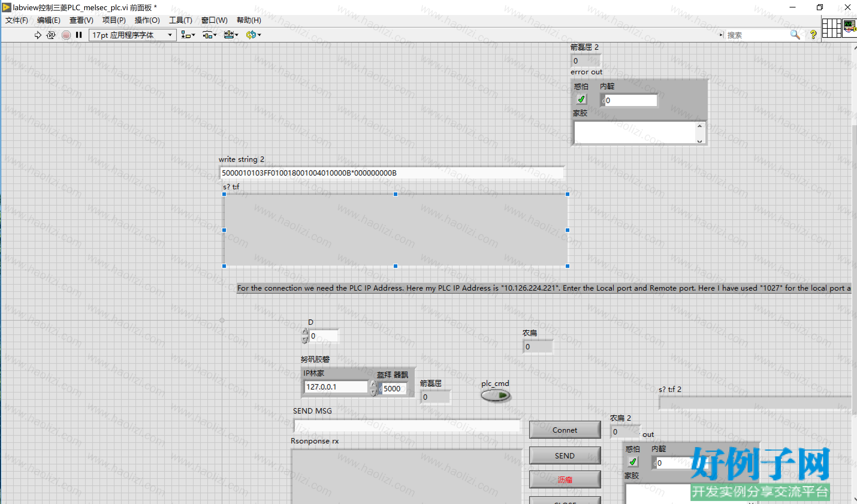
Task: Decrement the port 5000 stepper
Action: (x=373, y=392)
